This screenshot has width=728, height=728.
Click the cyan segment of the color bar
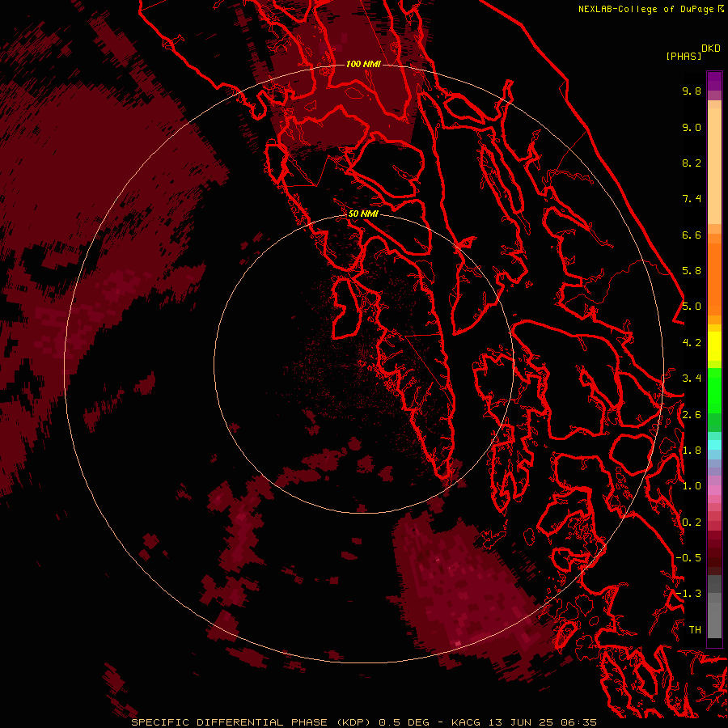714,445
